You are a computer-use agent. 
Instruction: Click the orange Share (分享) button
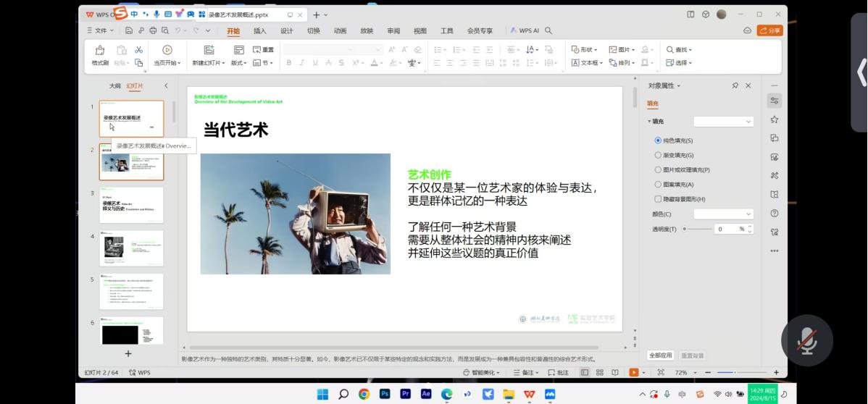(x=769, y=30)
